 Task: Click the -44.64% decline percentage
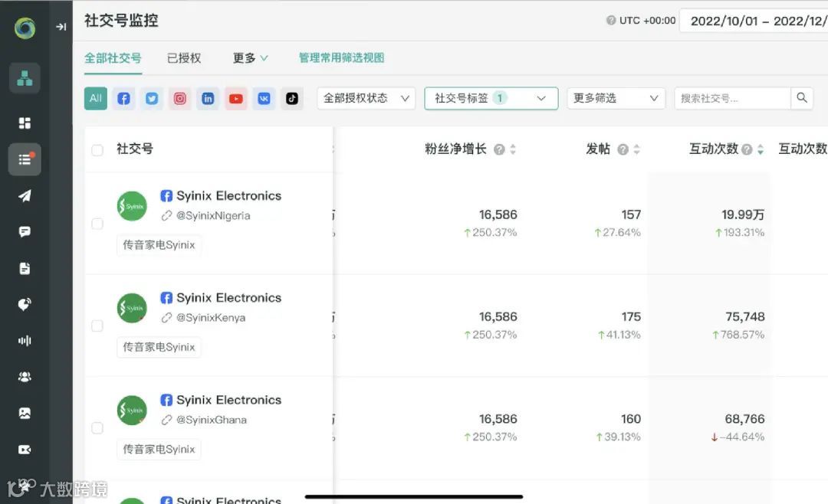click(738, 437)
